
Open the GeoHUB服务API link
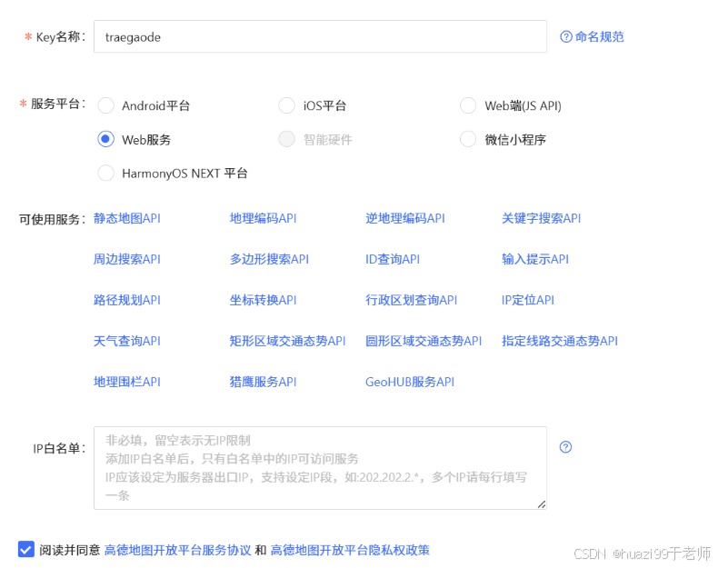[410, 382]
